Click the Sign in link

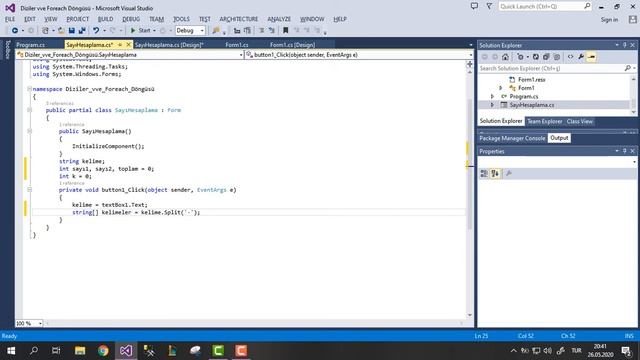[x=609, y=20]
